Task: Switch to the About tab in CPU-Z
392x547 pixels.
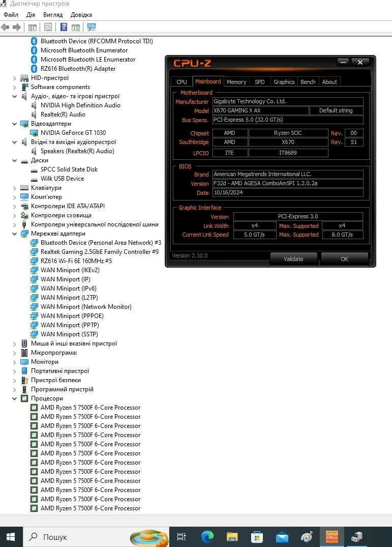Action: (329, 81)
